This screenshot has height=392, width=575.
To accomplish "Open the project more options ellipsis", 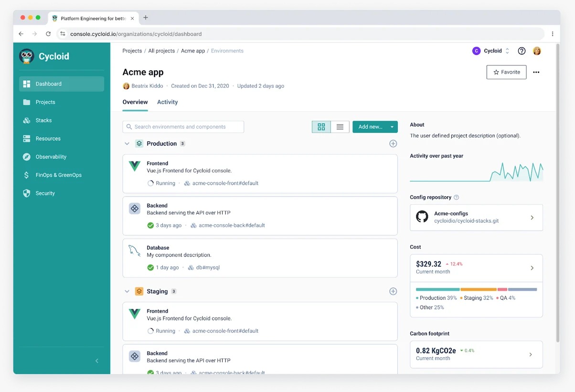I will (536, 73).
